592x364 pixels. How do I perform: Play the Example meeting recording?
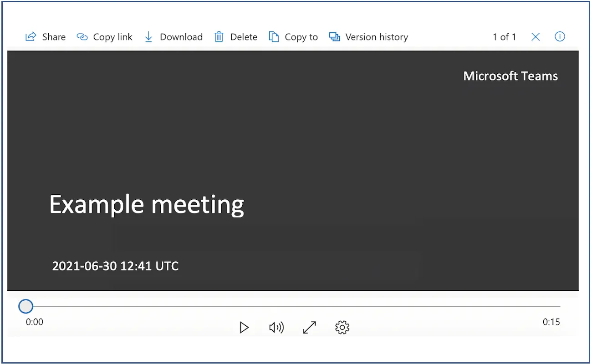(245, 327)
